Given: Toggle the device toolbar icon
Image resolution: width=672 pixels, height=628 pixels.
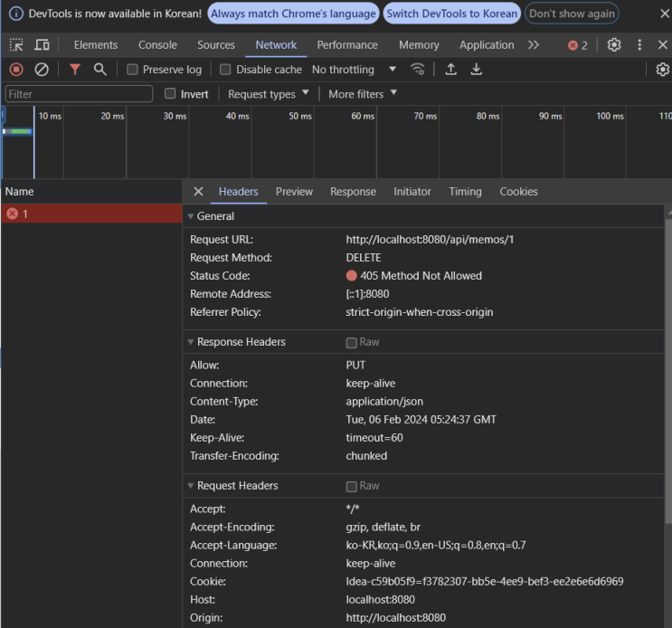Looking at the screenshot, I should point(42,45).
